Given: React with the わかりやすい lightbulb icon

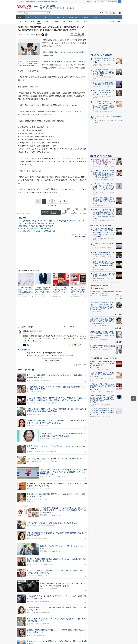Looking at the screenshot, I should tap(74, 211).
